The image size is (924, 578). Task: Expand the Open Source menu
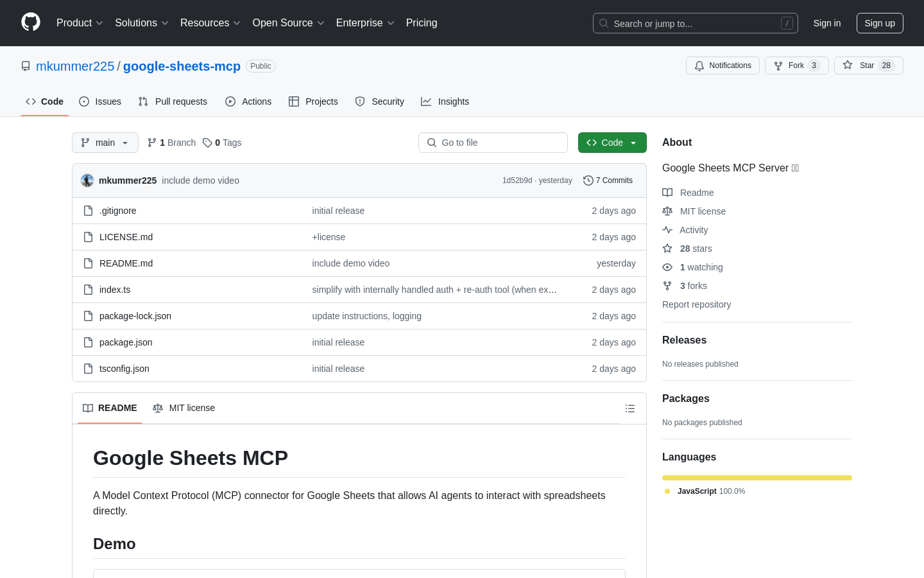[x=288, y=22]
